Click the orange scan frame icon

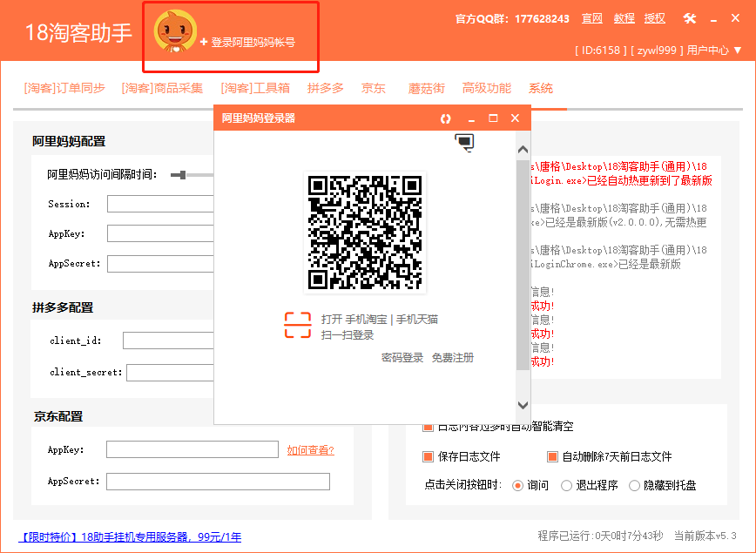pos(298,326)
